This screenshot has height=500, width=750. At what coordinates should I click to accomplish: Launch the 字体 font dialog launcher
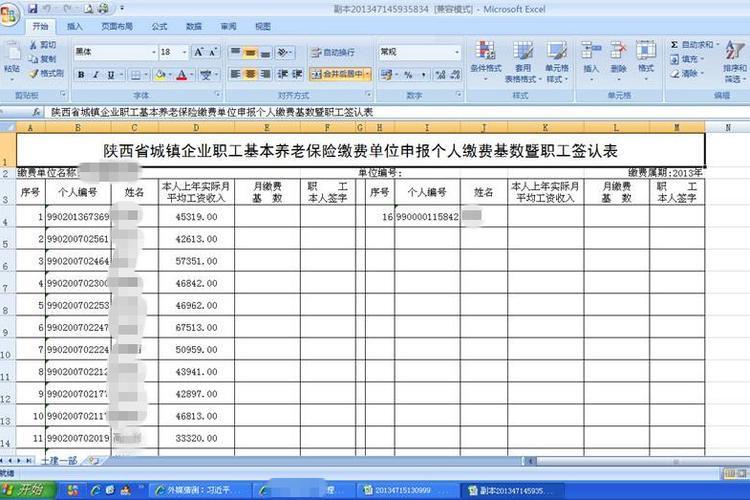pos(217,94)
